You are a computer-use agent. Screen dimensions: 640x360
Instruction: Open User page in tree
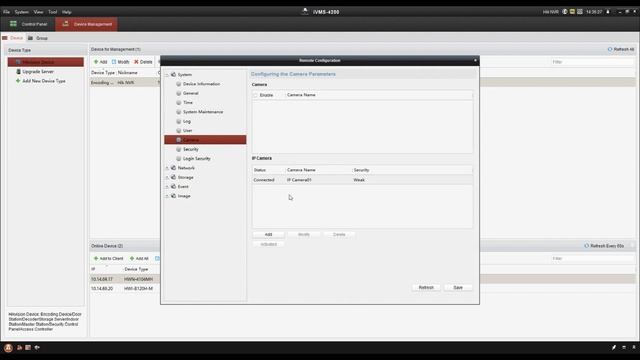point(187,131)
